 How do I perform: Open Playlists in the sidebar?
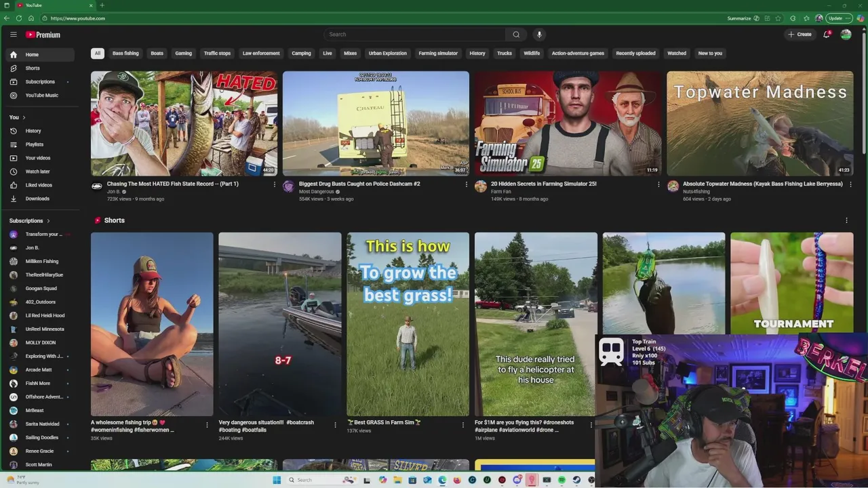click(x=40, y=144)
